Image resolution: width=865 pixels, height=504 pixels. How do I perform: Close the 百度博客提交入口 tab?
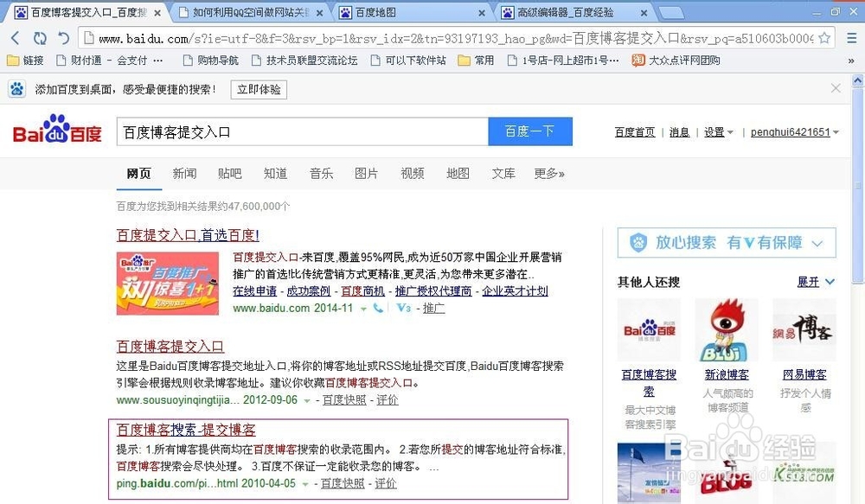[157, 13]
